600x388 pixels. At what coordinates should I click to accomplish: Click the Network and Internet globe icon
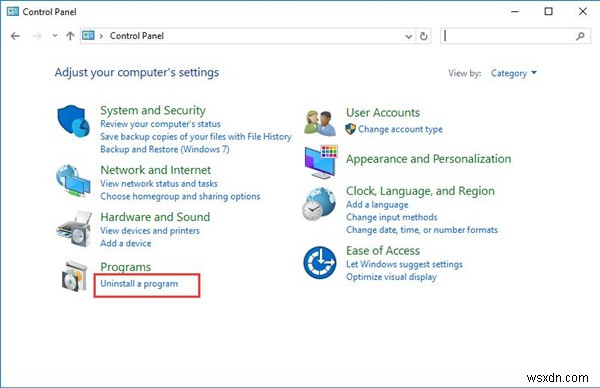pos(73,180)
